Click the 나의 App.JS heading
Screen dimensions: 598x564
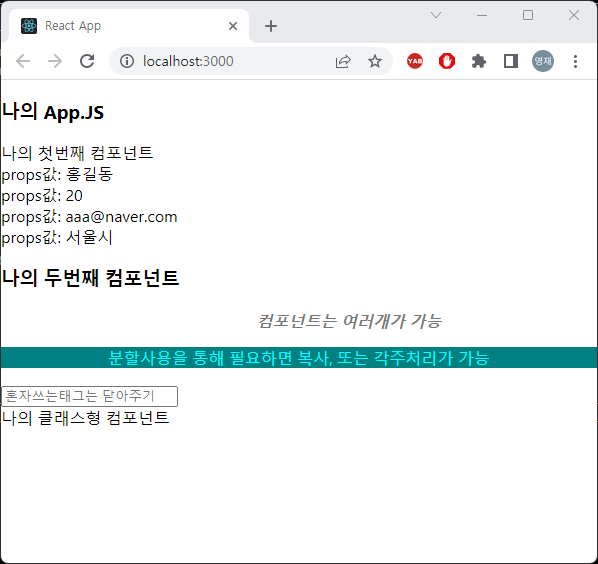click(53, 112)
